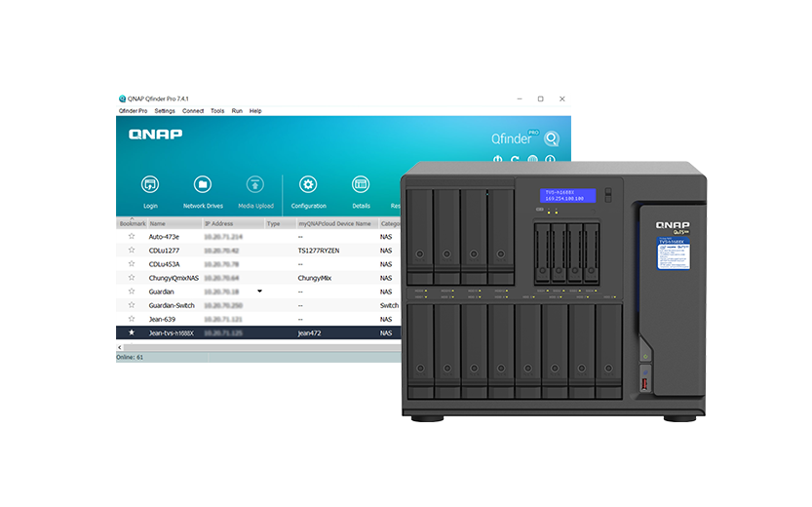The image size is (812, 507).
Task: Click the Details toolbar icon
Action: coord(361,185)
